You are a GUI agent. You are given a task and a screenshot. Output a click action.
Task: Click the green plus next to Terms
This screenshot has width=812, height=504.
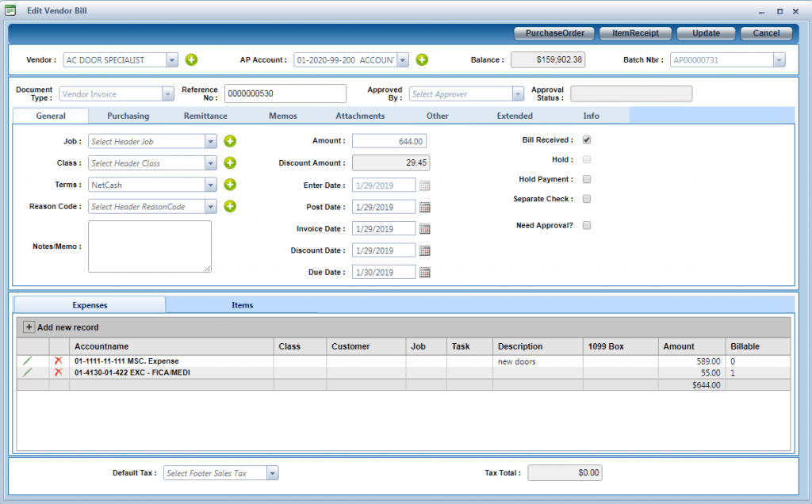(230, 185)
